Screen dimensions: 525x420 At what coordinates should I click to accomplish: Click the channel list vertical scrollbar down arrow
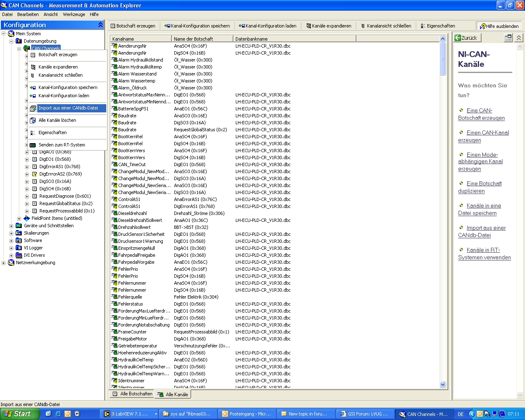coord(443,385)
